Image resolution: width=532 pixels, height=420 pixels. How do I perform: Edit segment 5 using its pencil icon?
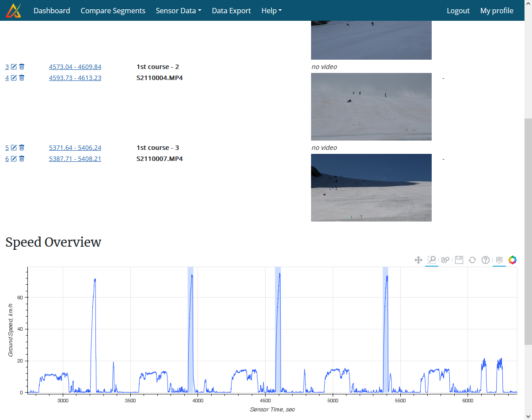point(14,147)
